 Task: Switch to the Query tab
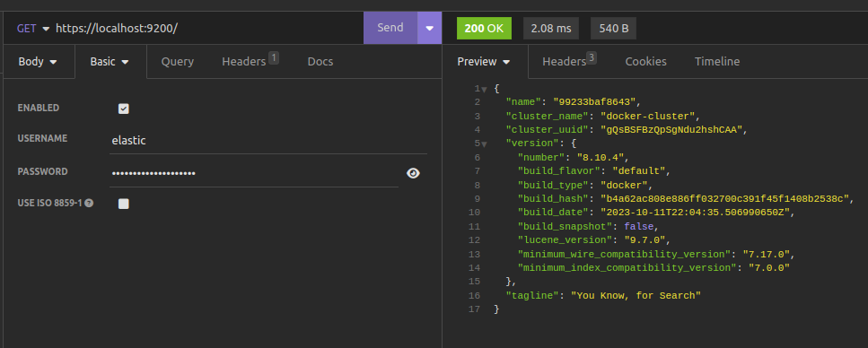[177, 61]
